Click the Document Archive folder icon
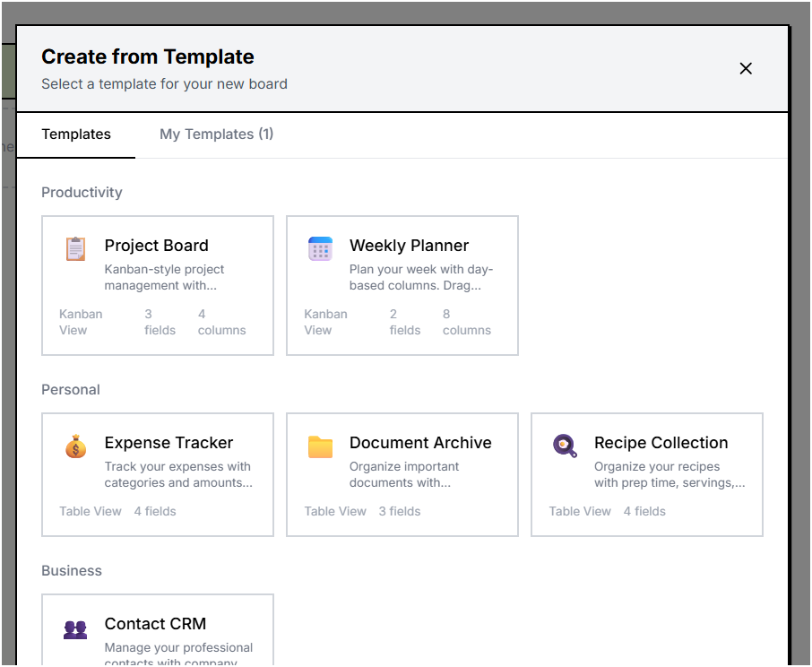Viewport: 812px width, 667px height. 320,446
